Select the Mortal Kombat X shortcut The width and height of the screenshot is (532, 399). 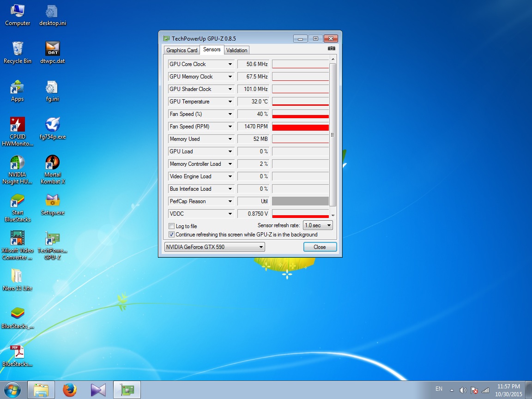[x=53, y=169]
